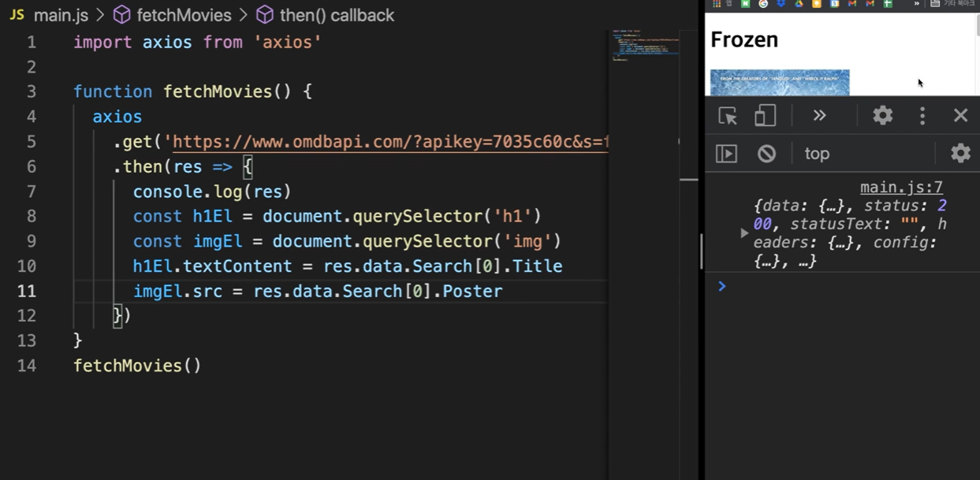Toggle the device toolbar icon in DevTools
This screenshot has height=480, width=980.
click(765, 116)
